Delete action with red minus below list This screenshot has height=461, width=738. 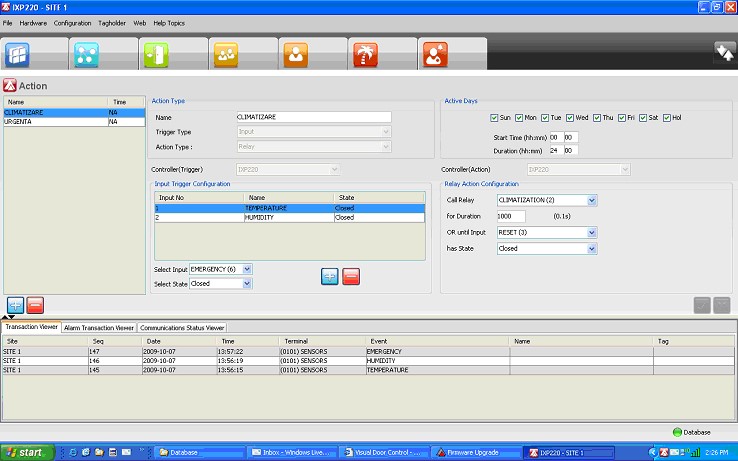coord(35,305)
